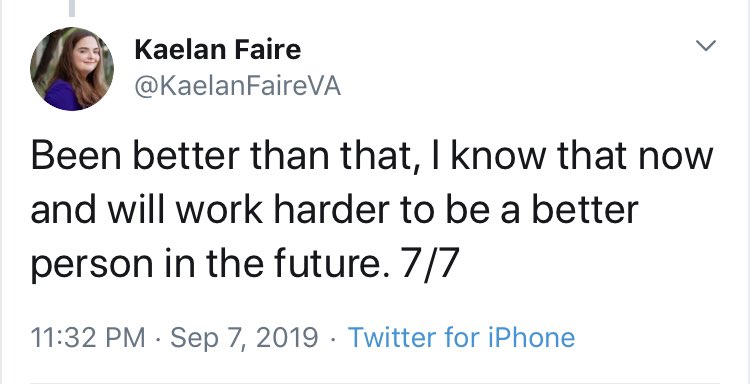Image resolution: width=750 pixels, height=384 pixels.
Task: Open the @KaelanFaireVA handle
Action: (x=238, y=87)
